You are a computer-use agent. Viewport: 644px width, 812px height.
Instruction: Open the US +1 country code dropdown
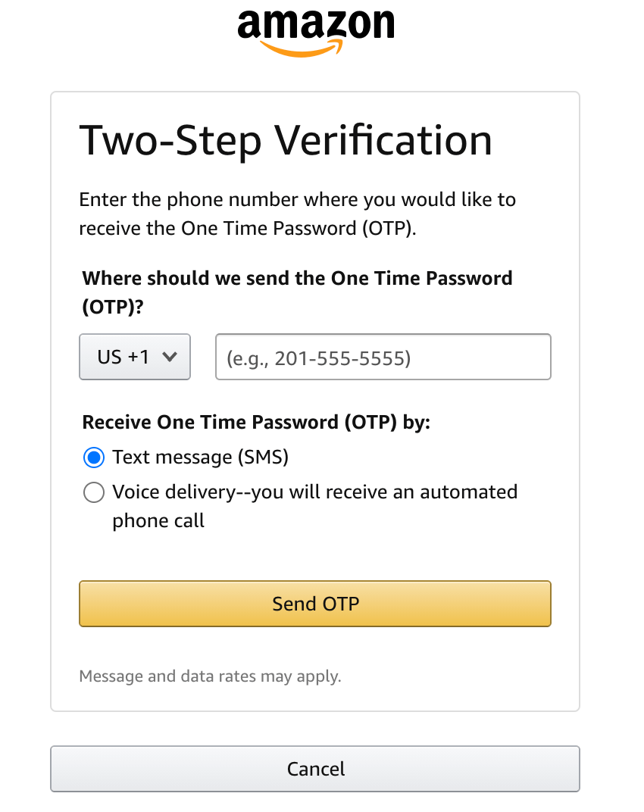coord(135,357)
